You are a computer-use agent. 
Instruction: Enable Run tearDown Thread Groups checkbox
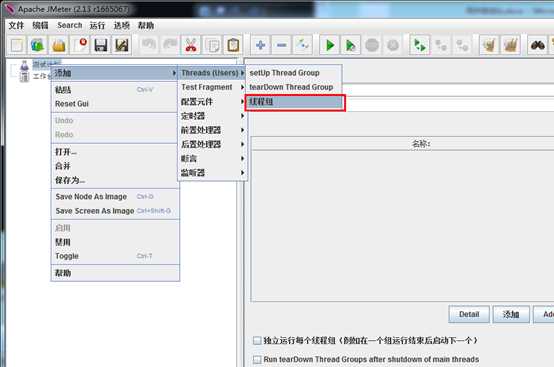click(x=257, y=360)
